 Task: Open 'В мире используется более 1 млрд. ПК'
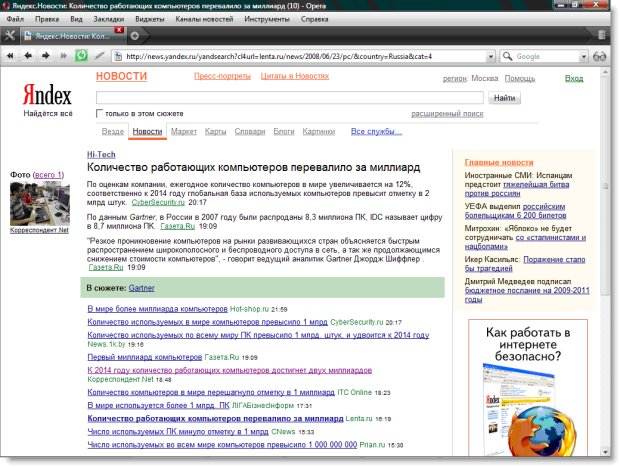tap(158, 405)
